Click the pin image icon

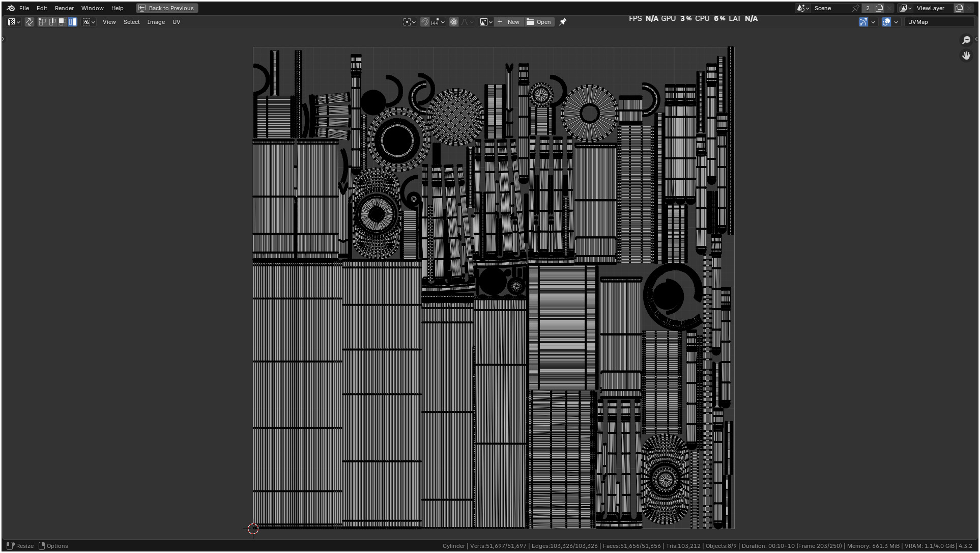point(563,22)
